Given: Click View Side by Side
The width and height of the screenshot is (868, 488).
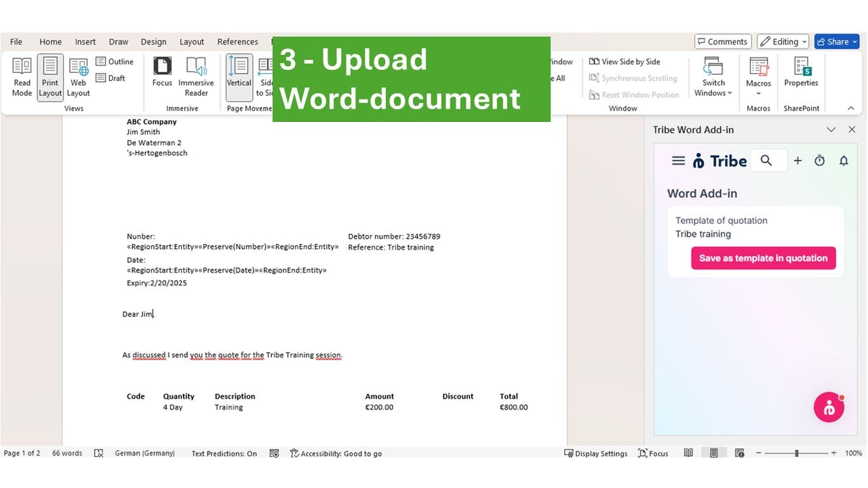Looking at the screenshot, I should [625, 62].
